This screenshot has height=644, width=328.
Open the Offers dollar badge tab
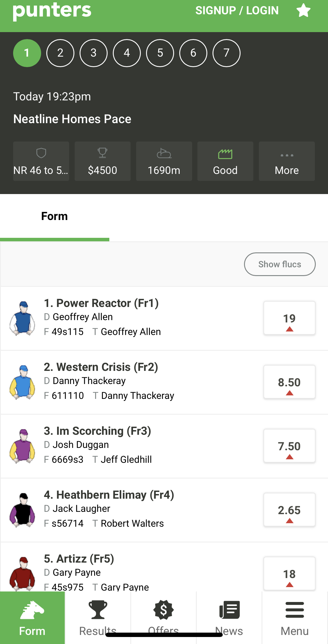164,618
